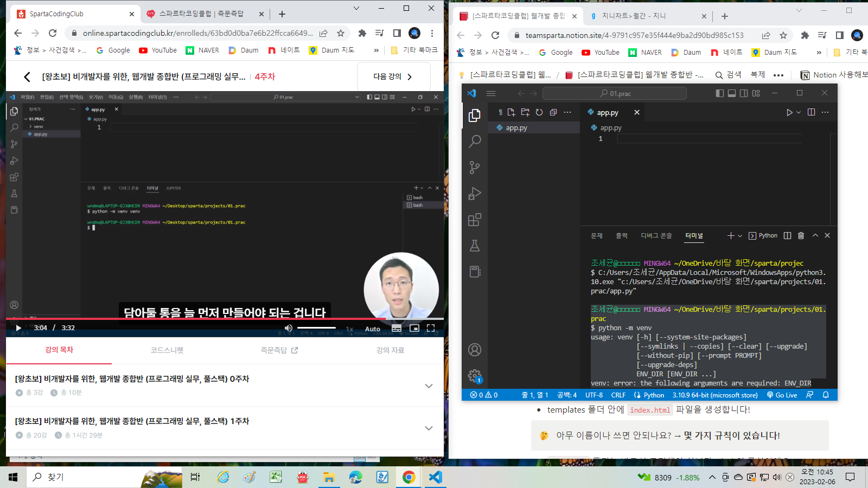
Task: Run Python file with play icon
Action: click(789, 112)
